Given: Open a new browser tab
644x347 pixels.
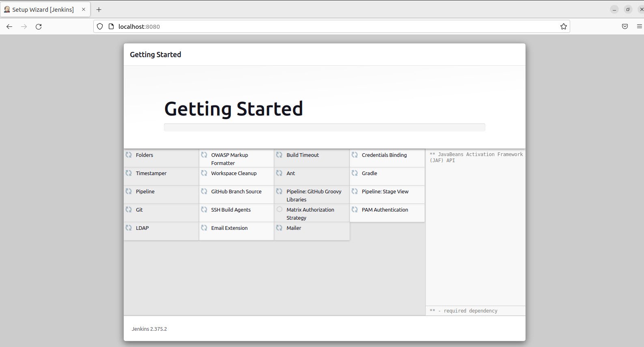Looking at the screenshot, I should coord(99,9).
